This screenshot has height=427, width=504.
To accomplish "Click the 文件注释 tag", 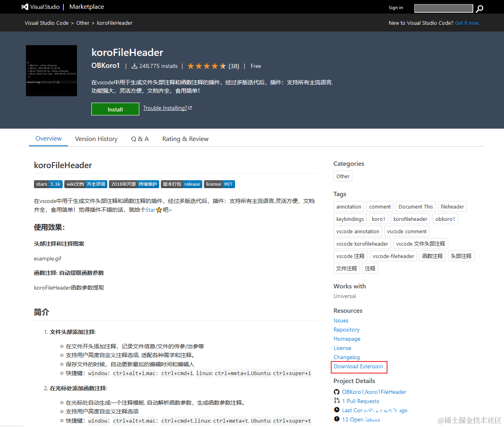I will click(x=347, y=268).
